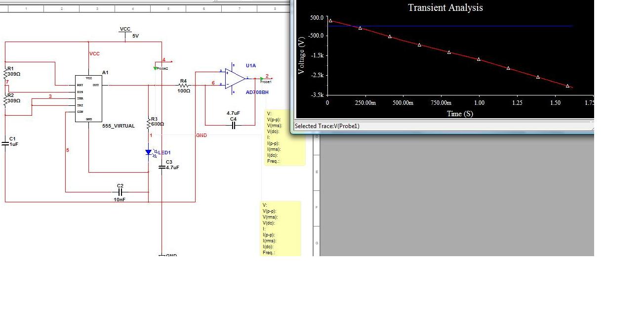Select the green Probe2 measurement marker
This screenshot has height=317, width=644.
point(155,68)
